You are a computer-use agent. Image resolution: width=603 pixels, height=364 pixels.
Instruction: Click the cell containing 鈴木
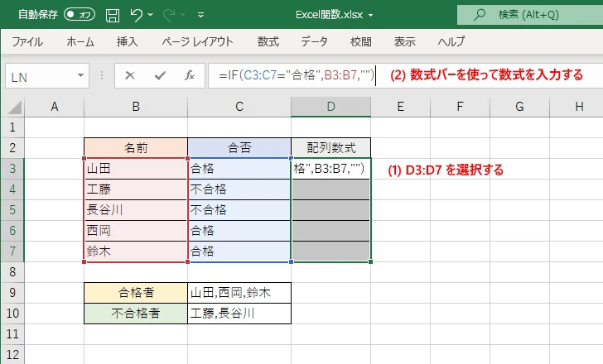(136, 251)
